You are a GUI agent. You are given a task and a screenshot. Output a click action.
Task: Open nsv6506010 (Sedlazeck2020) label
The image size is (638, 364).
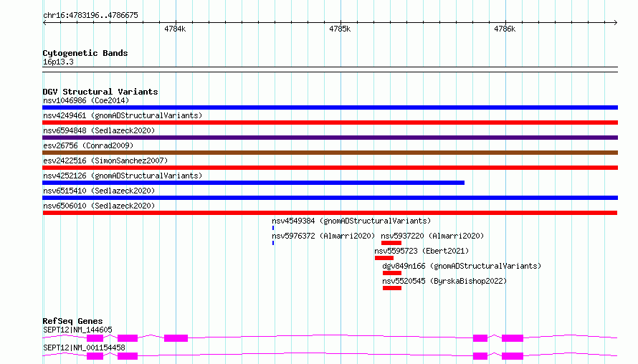pyautogui.click(x=99, y=206)
